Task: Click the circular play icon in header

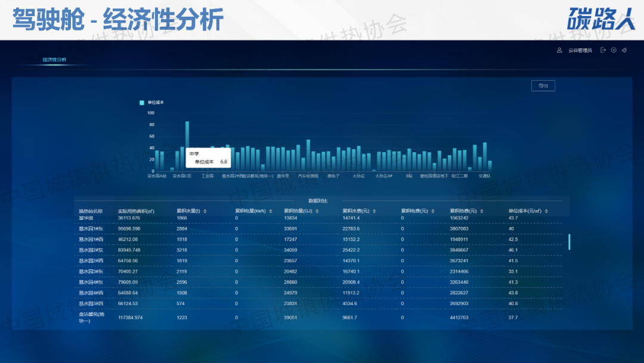Action: 614,50
